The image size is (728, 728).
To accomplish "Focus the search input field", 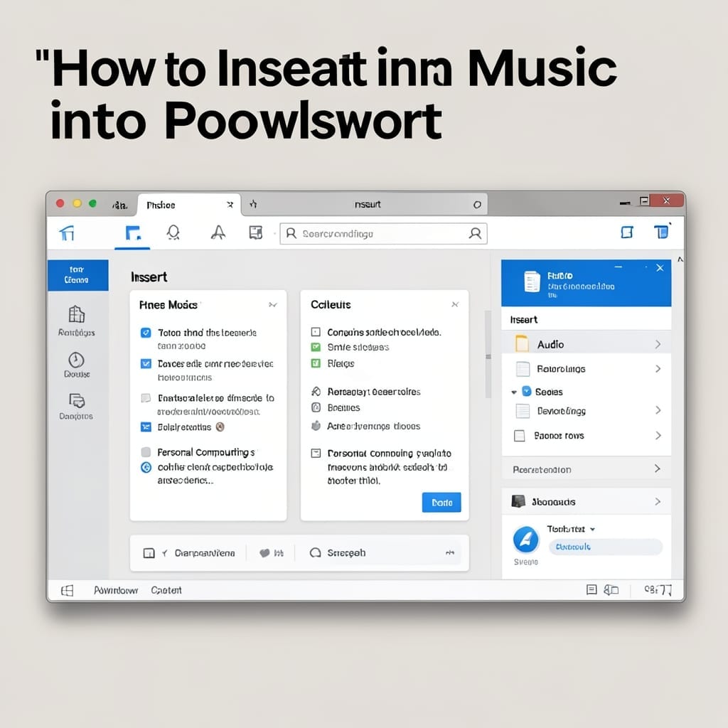I will coord(383,233).
